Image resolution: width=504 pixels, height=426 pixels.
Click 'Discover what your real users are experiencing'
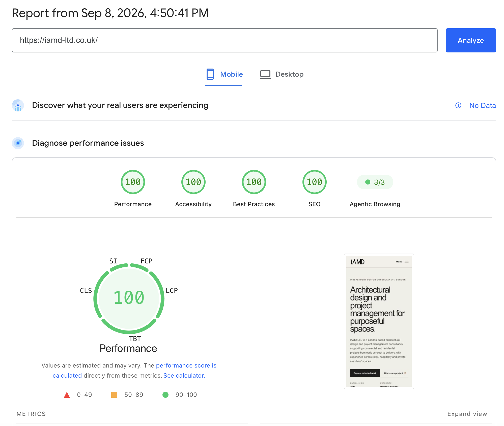(x=120, y=105)
